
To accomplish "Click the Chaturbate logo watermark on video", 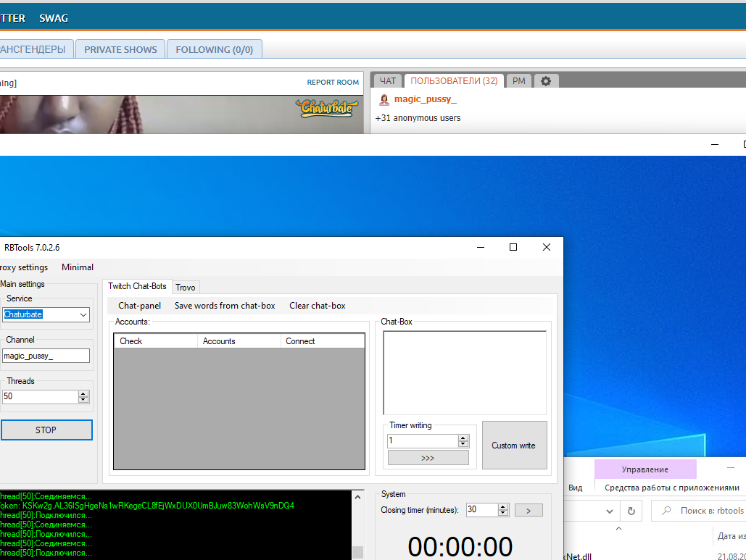I will coord(327,109).
